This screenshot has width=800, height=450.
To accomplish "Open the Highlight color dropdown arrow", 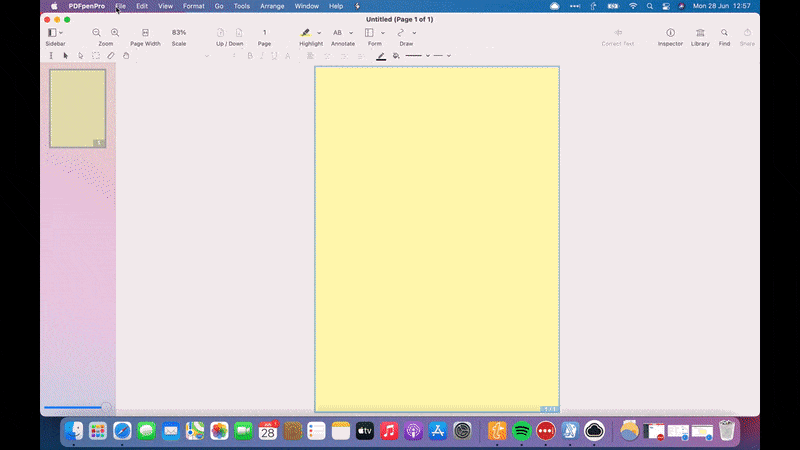I will tap(319, 33).
